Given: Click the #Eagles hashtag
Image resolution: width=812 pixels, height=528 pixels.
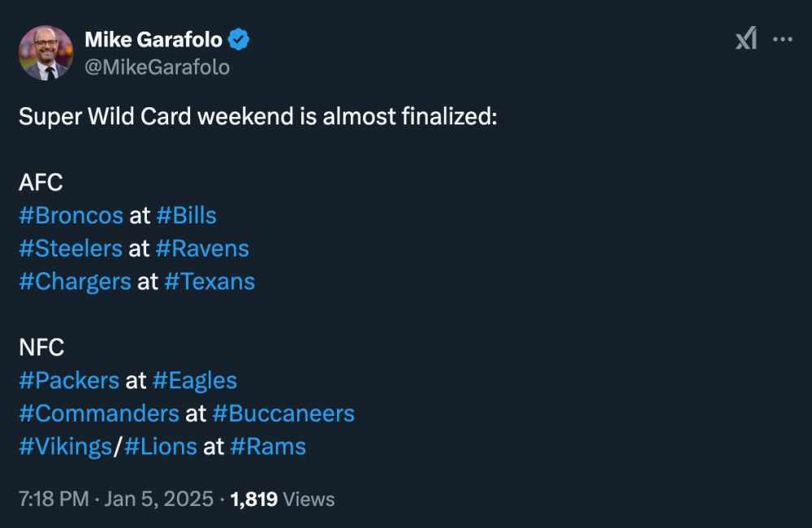Looking at the screenshot, I should pyautogui.click(x=195, y=380).
